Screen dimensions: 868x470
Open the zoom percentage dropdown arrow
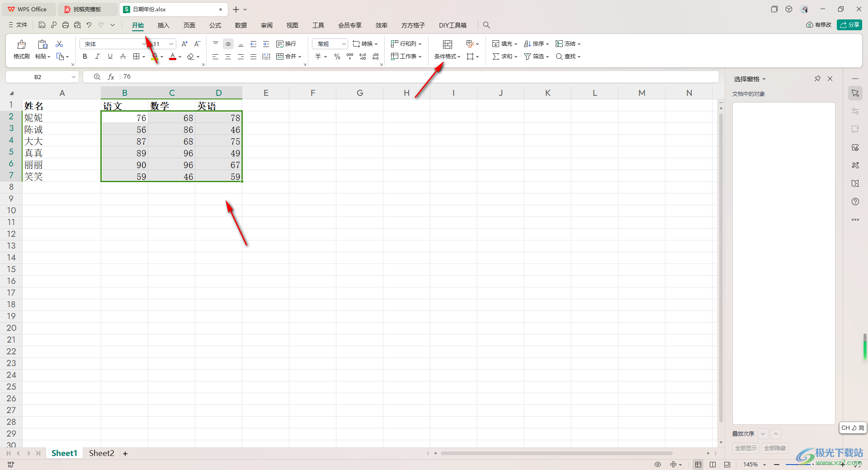(x=764, y=465)
